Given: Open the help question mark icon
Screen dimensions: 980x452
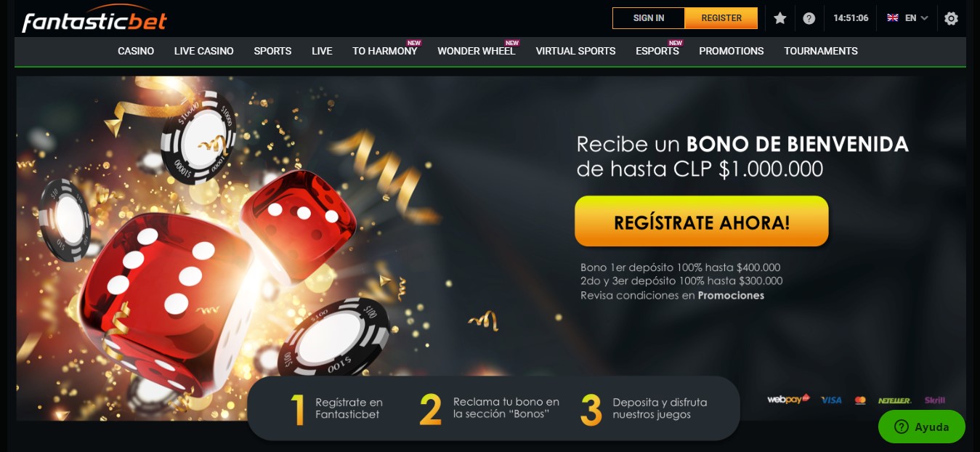Looking at the screenshot, I should click(809, 18).
